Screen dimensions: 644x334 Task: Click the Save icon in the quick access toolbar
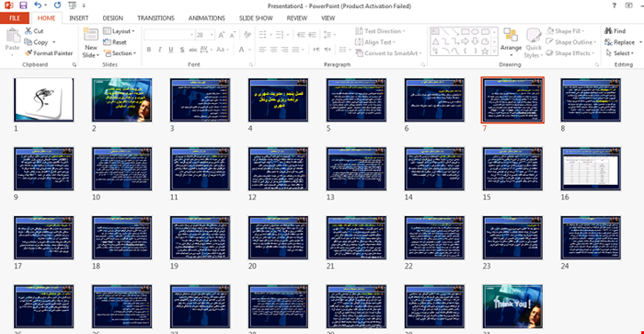pos(23,6)
